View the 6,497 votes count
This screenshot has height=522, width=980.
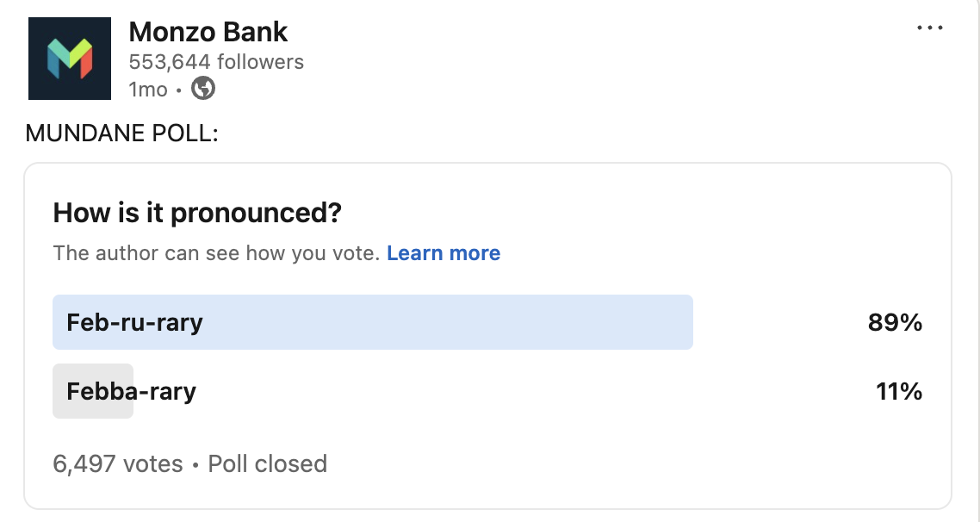118,464
